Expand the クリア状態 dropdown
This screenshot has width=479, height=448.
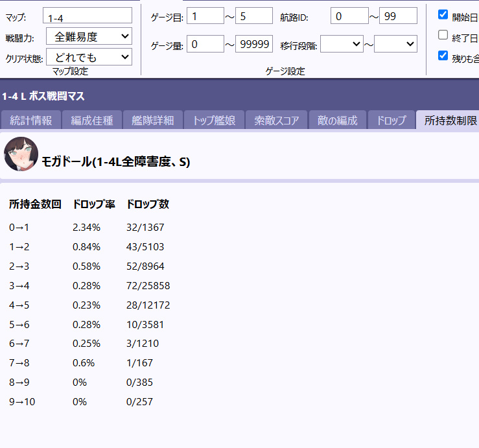89,56
